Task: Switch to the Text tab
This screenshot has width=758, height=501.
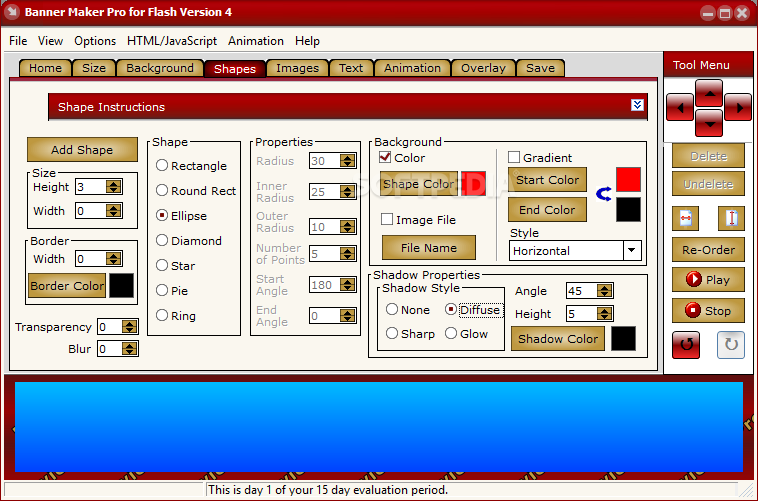Action: click(351, 68)
